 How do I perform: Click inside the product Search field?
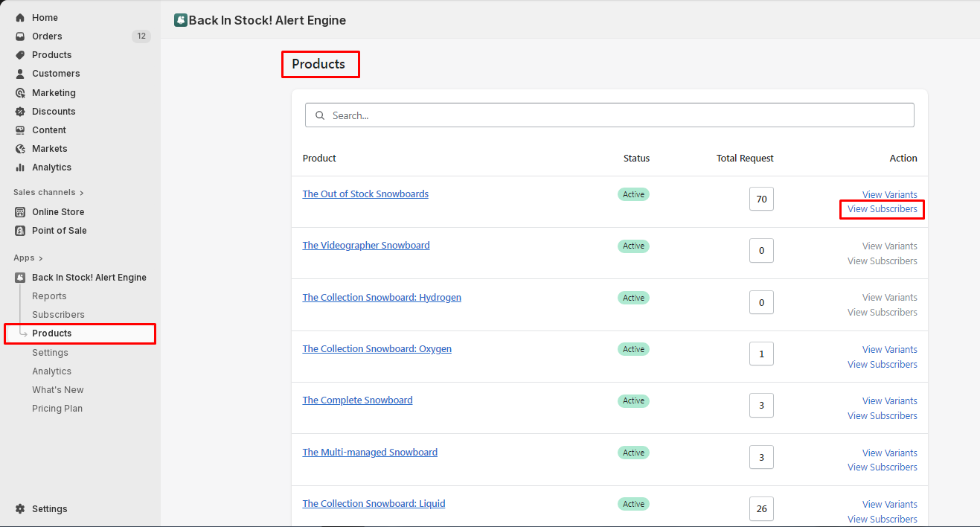coord(609,115)
